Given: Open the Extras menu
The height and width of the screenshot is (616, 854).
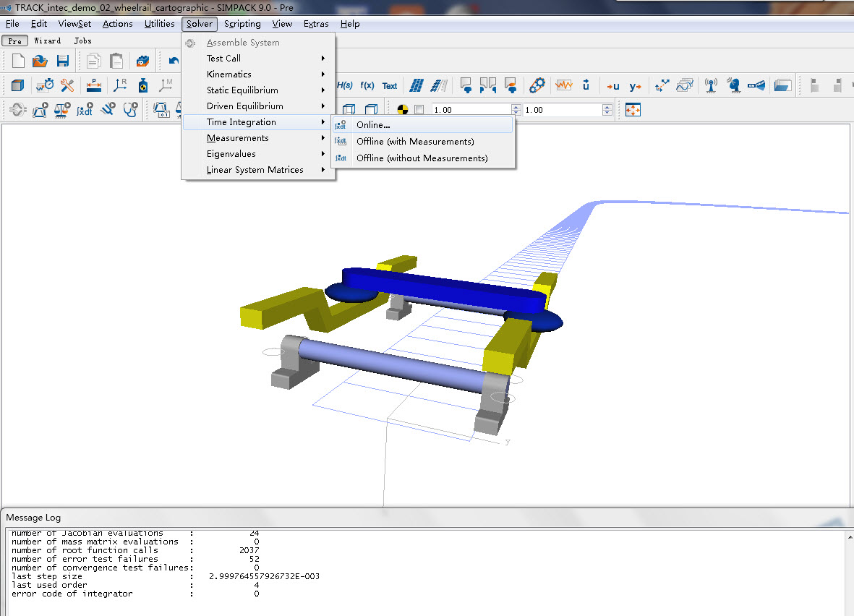Looking at the screenshot, I should point(316,24).
